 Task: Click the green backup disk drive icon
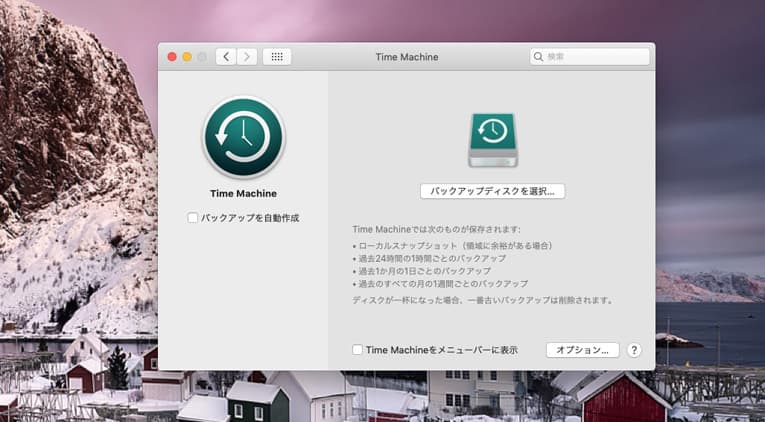click(492, 139)
